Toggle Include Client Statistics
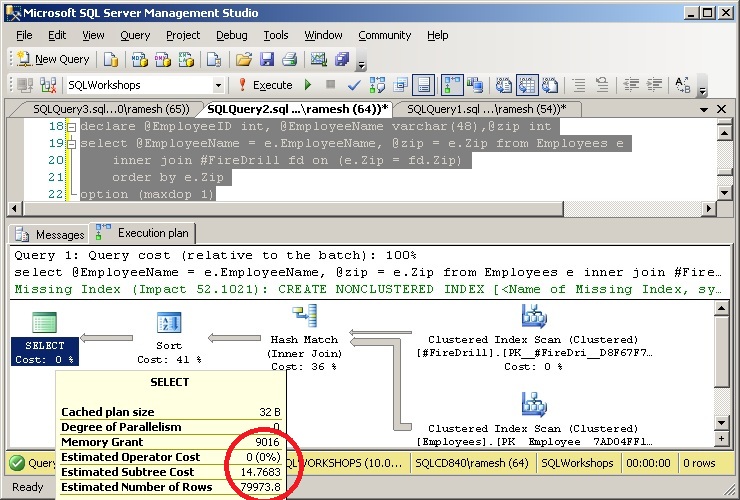This screenshot has width=740, height=500. pos(475,85)
